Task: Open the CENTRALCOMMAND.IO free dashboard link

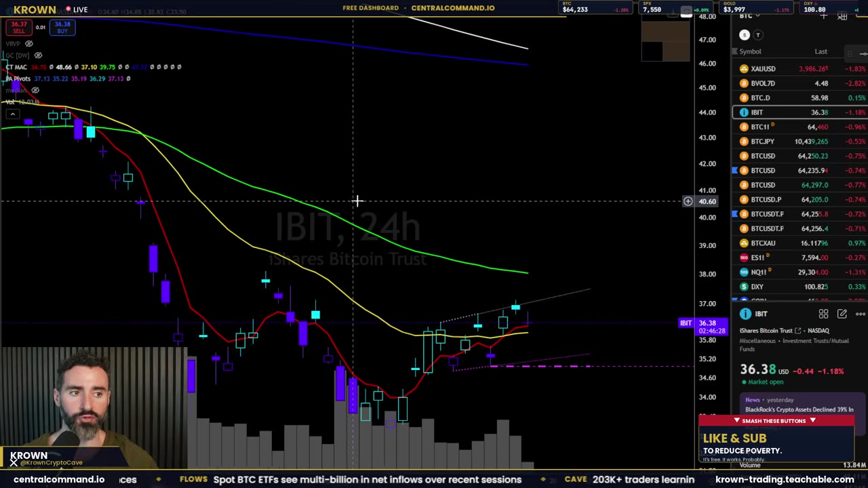Action: [x=453, y=8]
